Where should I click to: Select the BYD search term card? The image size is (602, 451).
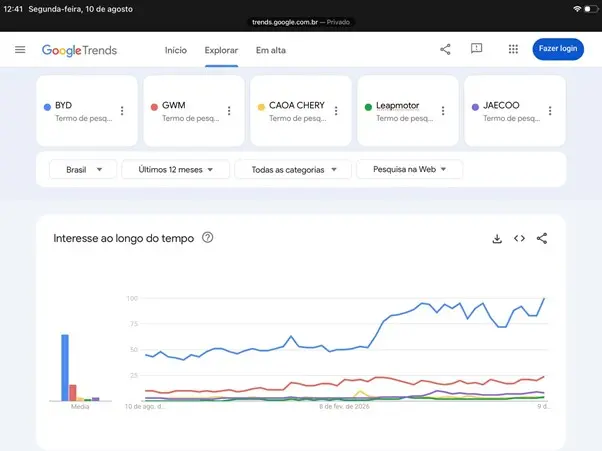click(87, 111)
